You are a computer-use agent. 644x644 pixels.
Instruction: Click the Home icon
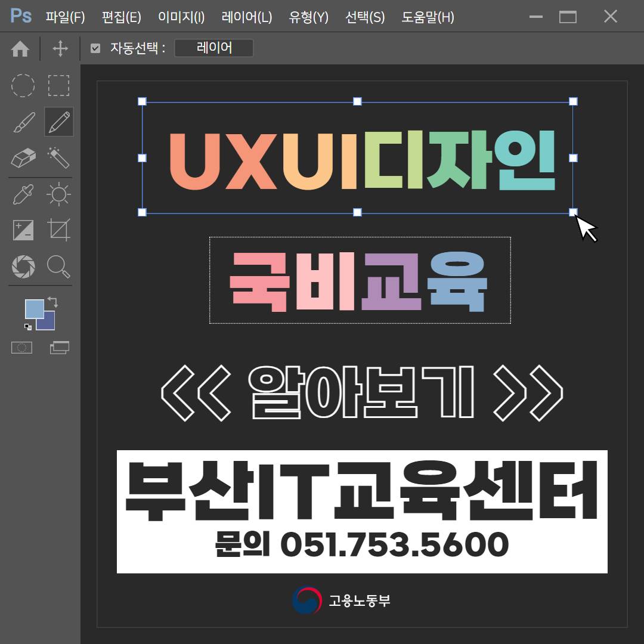click(21, 49)
